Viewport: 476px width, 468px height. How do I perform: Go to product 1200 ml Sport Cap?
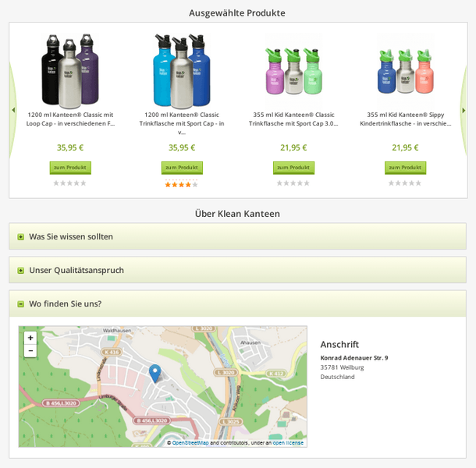[x=182, y=168]
